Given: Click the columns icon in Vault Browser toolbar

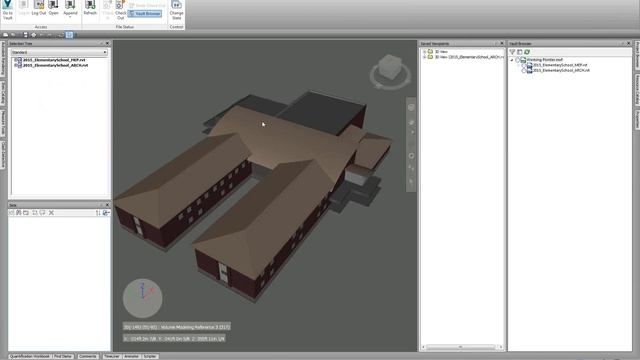Looking at the screenshot, I should tap(520, 52).
